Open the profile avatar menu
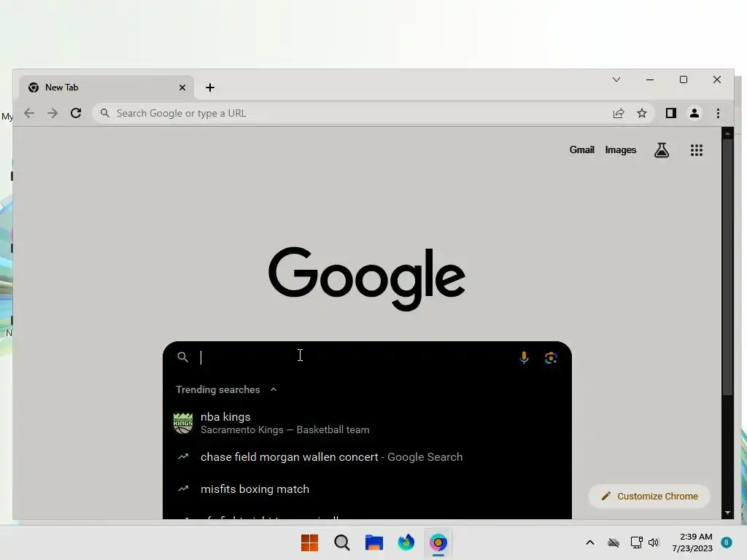747x560 pixels. [x=694, y=113]
